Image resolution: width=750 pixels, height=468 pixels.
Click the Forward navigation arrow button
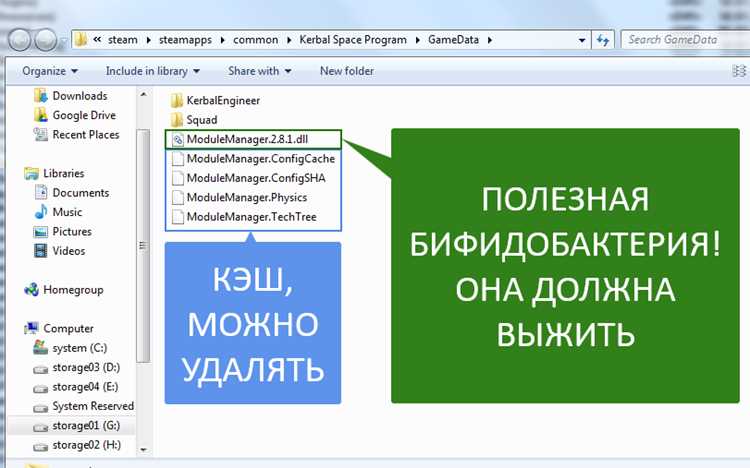(x=46, y=40)
